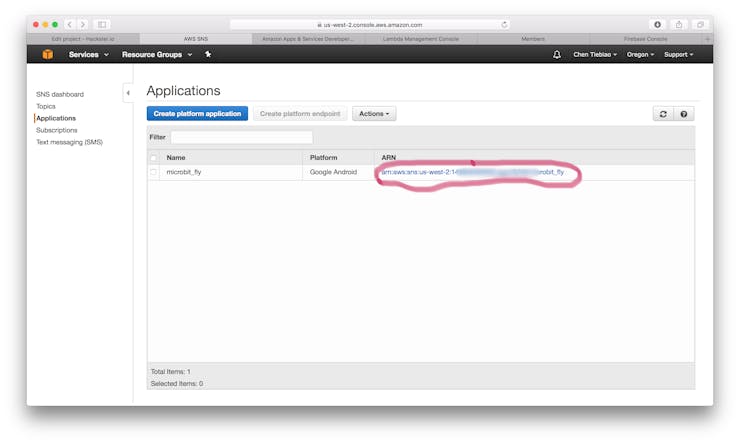
Task: Open SNS dashboard in sidebar
Action: (x=60, y=94)
